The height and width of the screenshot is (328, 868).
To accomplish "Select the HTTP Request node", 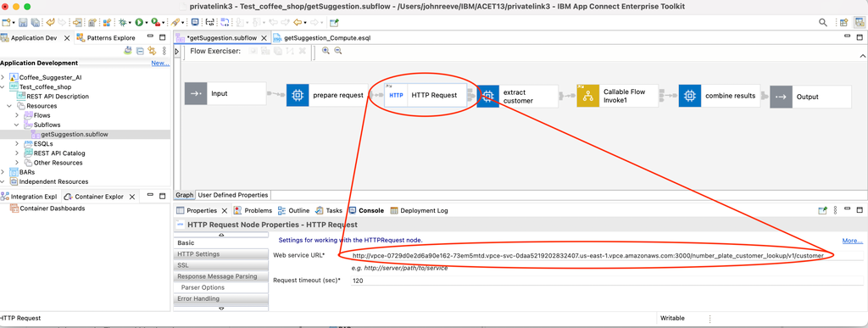I will coord(426,95).
